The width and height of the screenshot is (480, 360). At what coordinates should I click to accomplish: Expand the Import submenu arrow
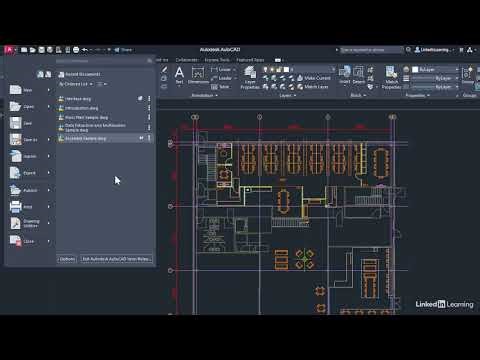point(49,156)
